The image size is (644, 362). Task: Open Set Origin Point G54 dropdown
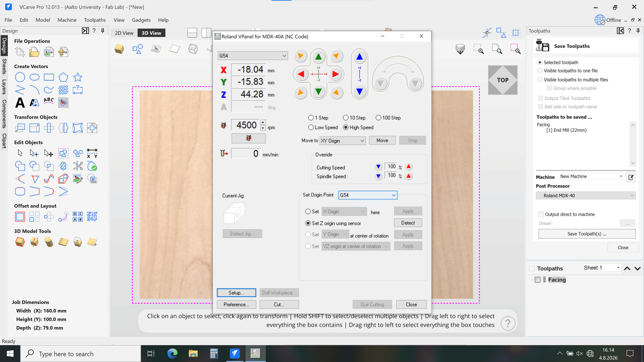[x=368, y=195]
